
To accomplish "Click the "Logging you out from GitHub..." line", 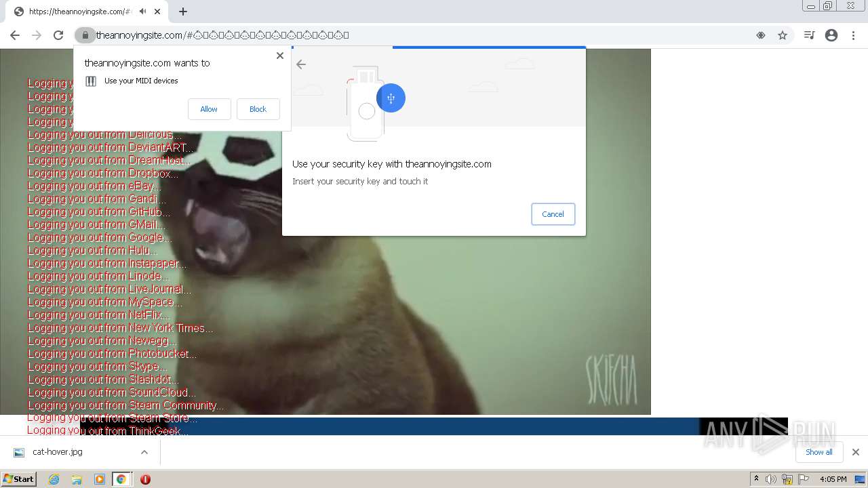I will [x=99, y=212].
